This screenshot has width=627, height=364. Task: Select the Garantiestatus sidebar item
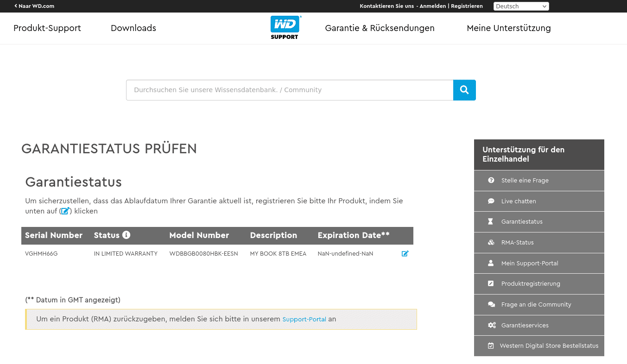tap(539, 222)
